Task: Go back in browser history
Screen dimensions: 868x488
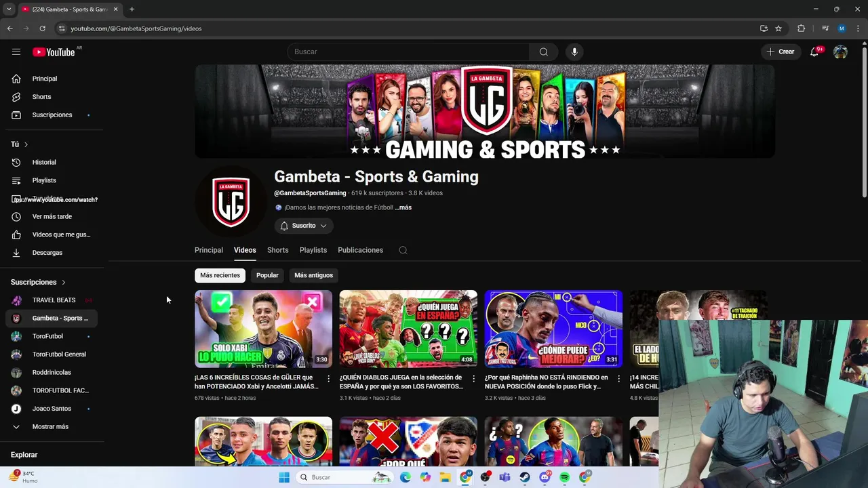Action: (9, 28)
